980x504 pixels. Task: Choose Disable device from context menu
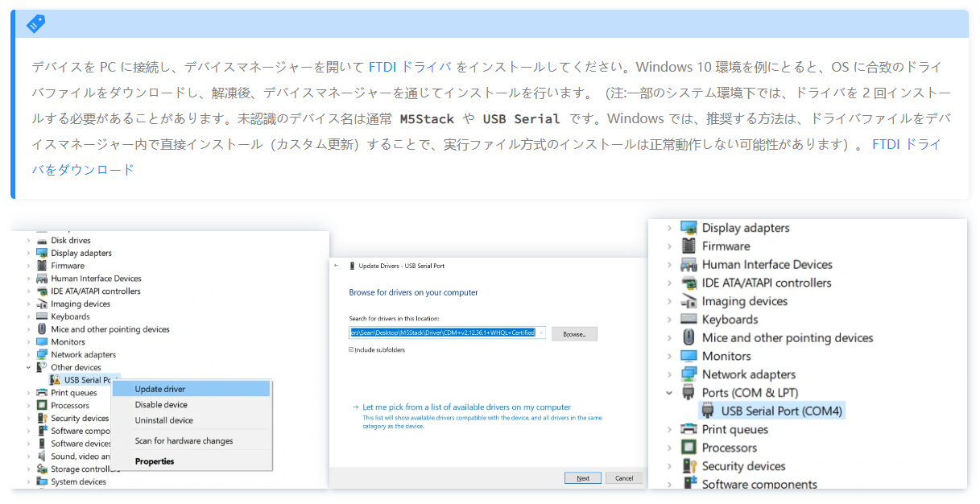[191, 405]
